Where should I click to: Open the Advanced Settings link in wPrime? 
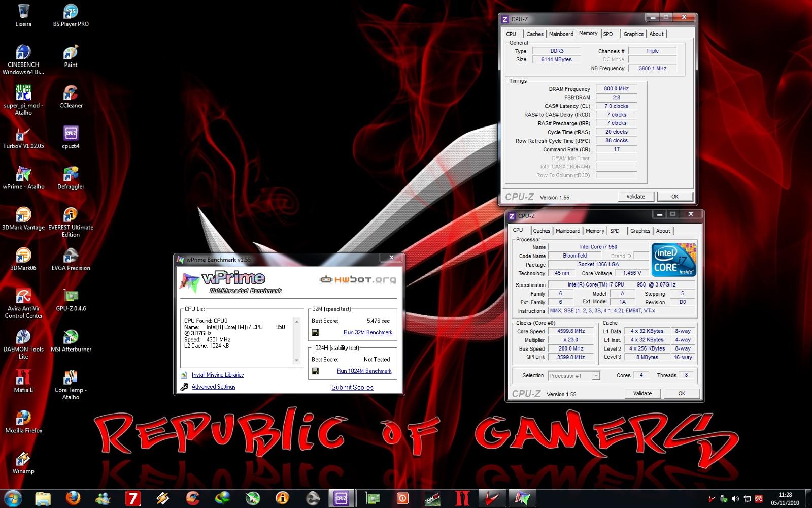click(x=213, y=387)
